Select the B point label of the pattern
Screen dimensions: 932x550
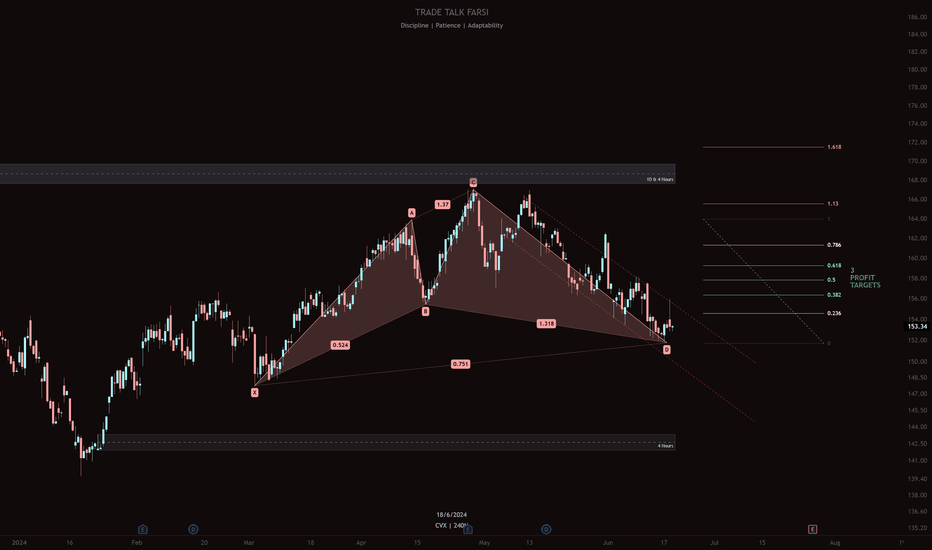pyautogui.click(x=426, y=312)
